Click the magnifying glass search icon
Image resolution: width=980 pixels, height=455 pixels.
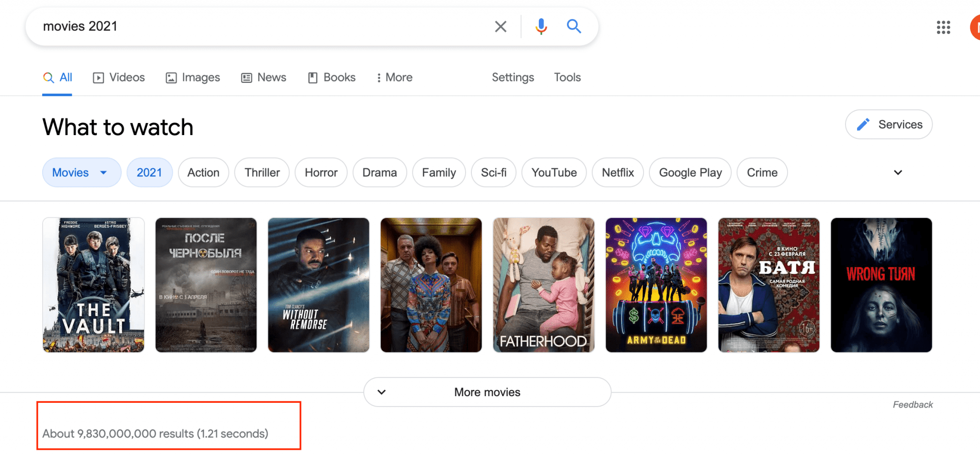[x=573, y=26]
